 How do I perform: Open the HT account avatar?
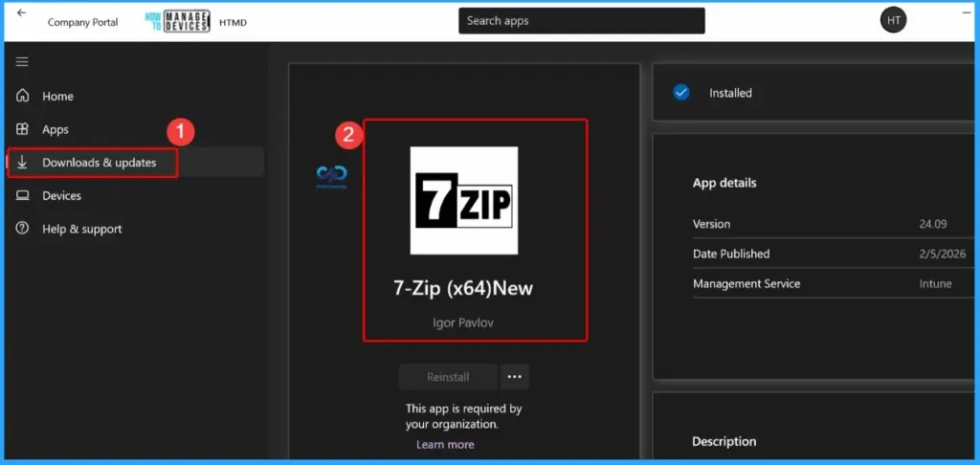(893, 21)
